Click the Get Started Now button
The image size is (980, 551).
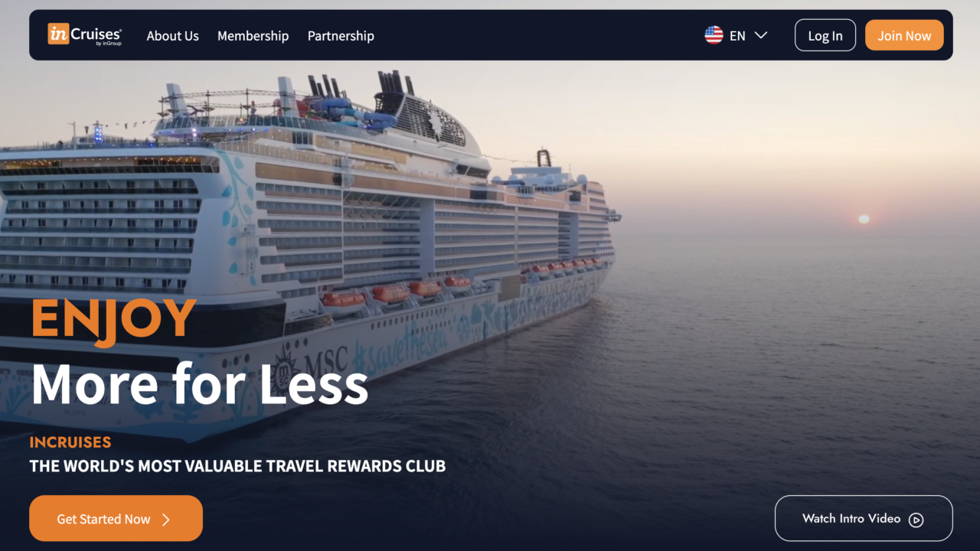(x=116, y=518)
